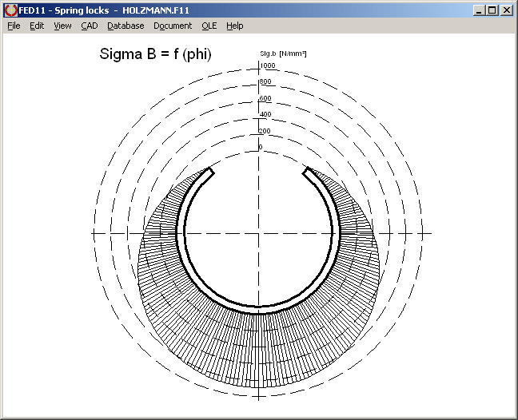Click the 600 scale value on the axis
This screenshot has height=420, width=518.
click(265, 98)
